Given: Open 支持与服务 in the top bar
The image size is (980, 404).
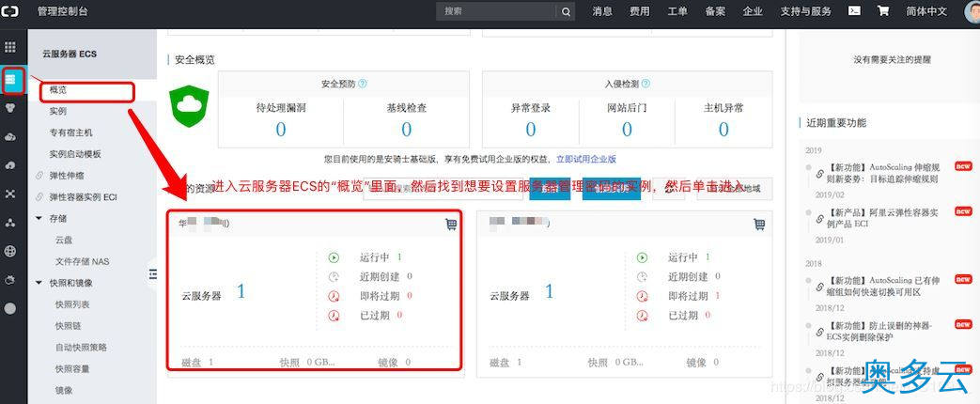Looking at the screenshot, I should pyautogui.click(x=805, y=11).
